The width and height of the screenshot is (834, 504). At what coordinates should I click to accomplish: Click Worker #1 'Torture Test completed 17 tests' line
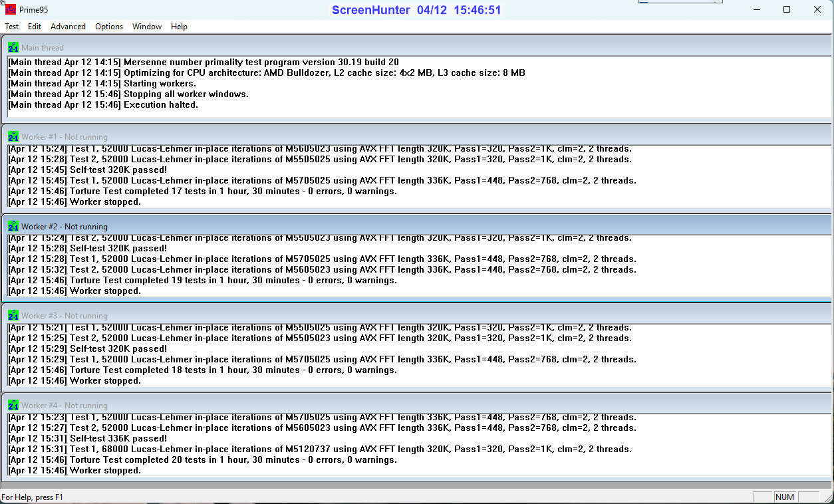(x=202, y=191)
